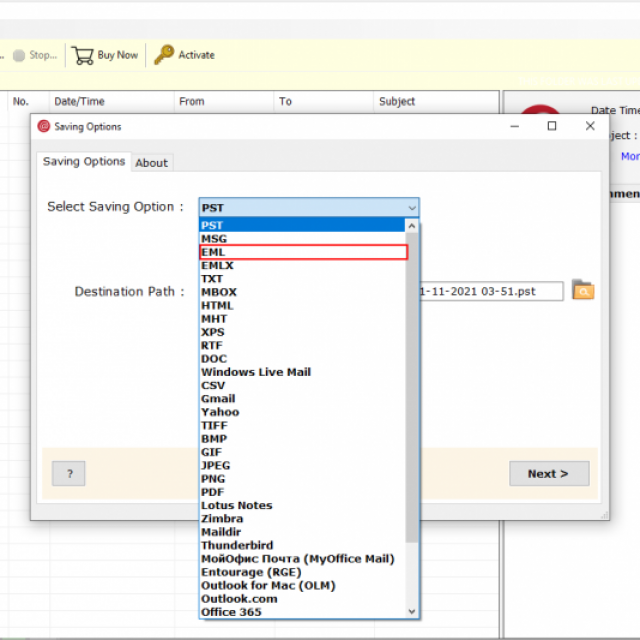This screenshot has height=640, width=640.
Task: Select GIF saving option
Action: [302, 452]
